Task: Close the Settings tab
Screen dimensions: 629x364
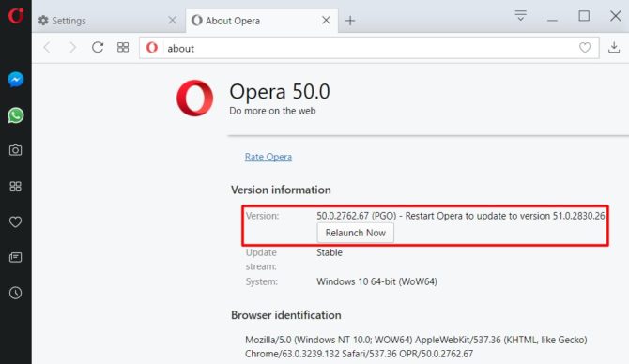Action: tap(172, 20)
